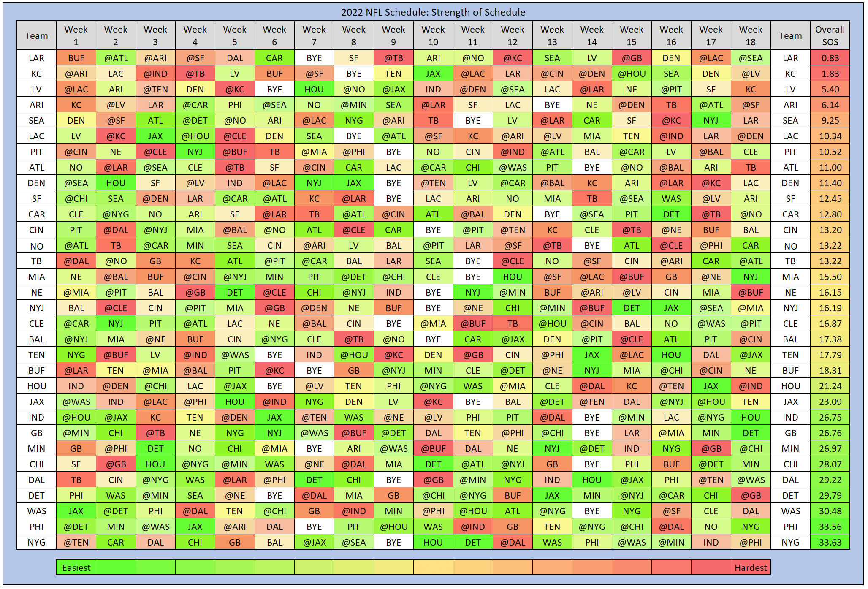Image resolution: width=868 pixels, height=589 pixels.
Task: Click PHI Week 7 BYE cell
Action: pos(314,527)
